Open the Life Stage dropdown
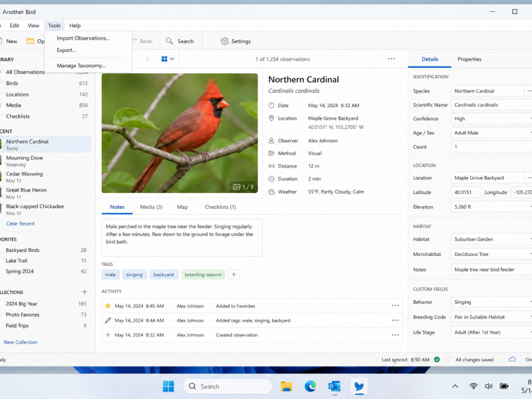The image size is (532, 399). 491,332
